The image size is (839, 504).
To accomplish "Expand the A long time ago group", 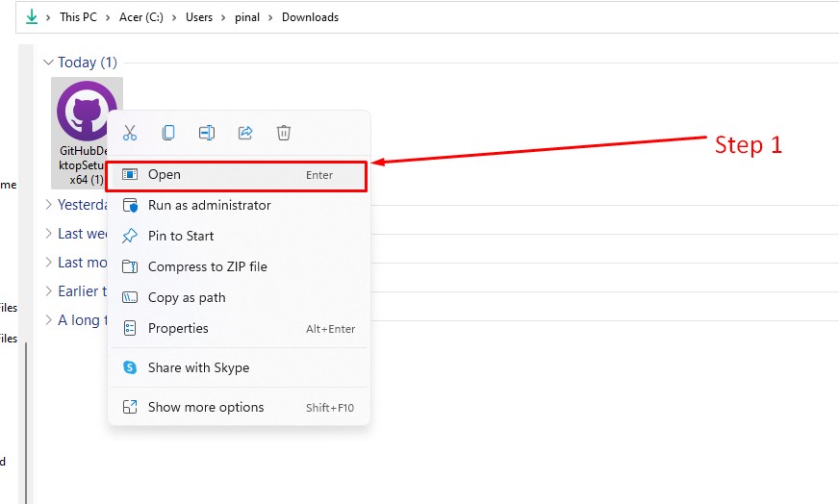I will [48, 320].
